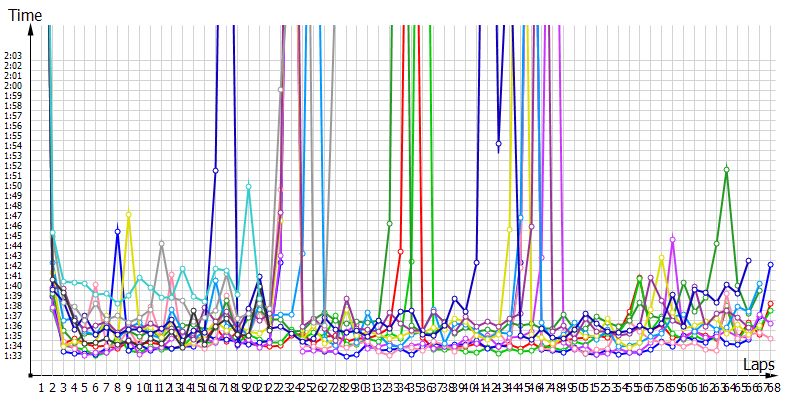This screenshot has height=400, width=800.
Task: Select the 2:01 time axis label
Action: (x=13, y=76)
